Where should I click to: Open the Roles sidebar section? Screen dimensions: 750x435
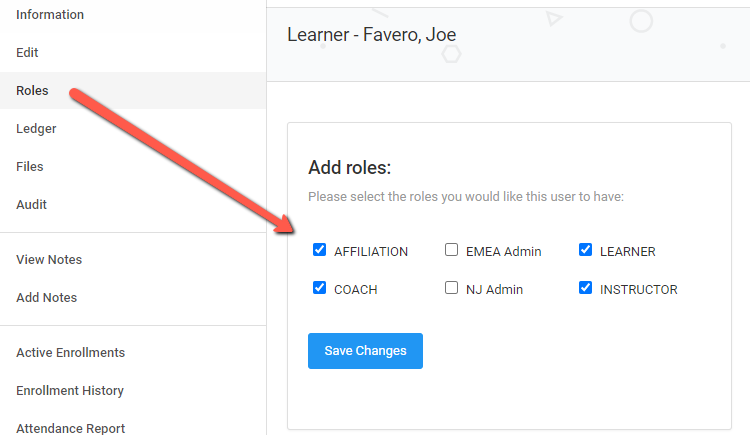pos(32,91)
